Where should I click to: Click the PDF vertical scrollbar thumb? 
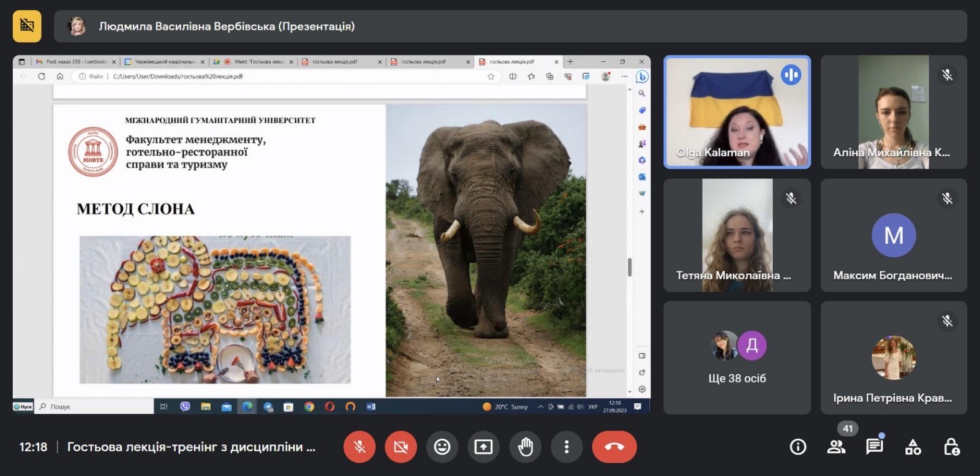[x=630, y=268]
